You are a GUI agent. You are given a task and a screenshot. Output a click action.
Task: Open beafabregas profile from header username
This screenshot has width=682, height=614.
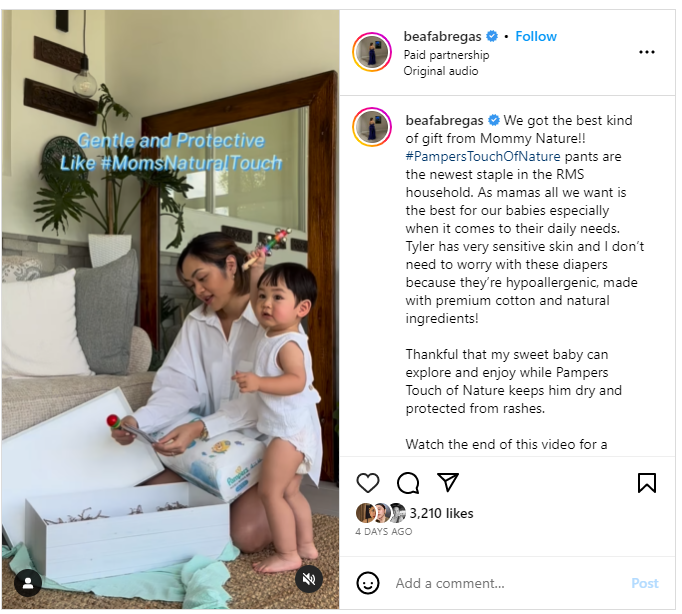pos(442,36)
